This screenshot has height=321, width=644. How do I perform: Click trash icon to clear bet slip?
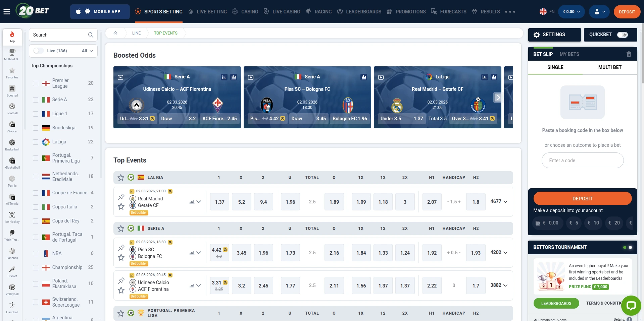(629, 54)
